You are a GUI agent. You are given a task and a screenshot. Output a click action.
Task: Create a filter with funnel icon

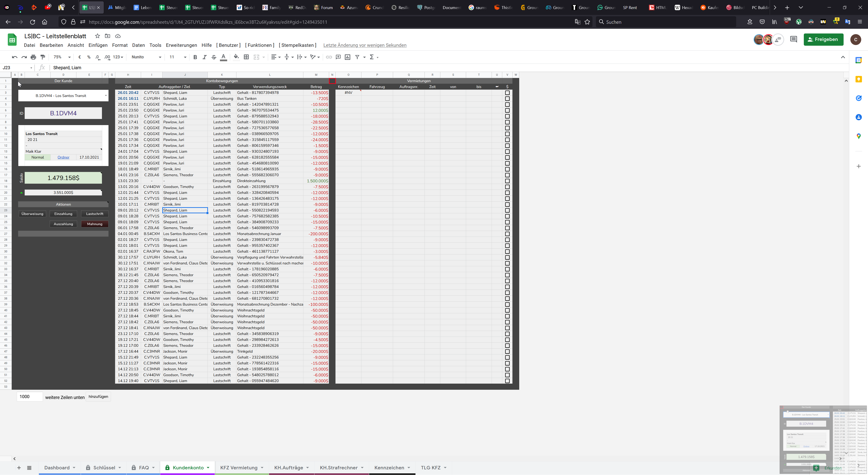coord(358,57)
